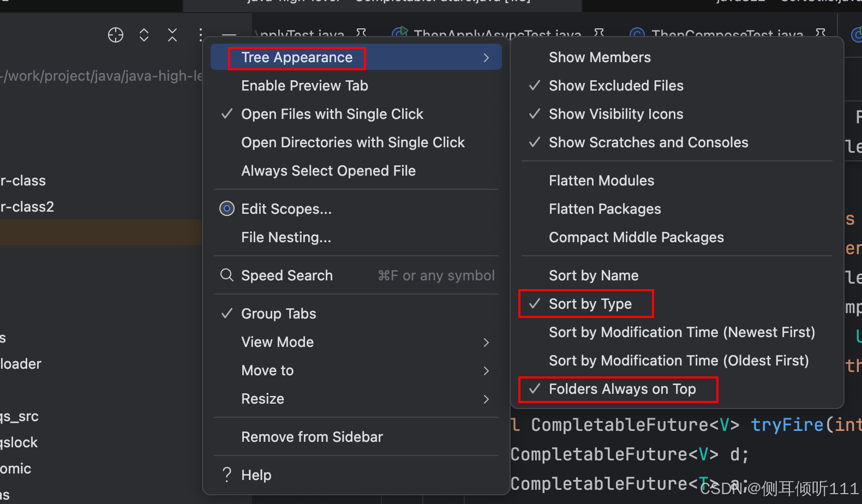Open the vertical three-dots options icon
The image size is (862, 504).
coord(201,35)
